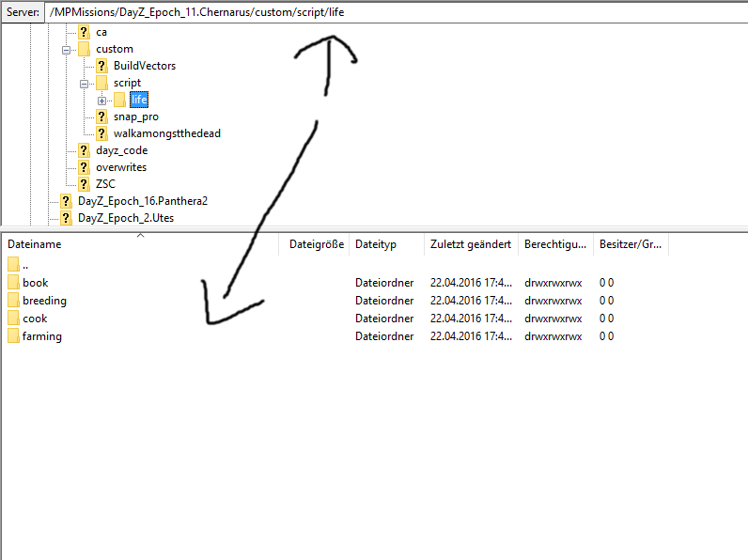Select parent directory '..' entry
The image size is (748, 560).
[25, 265]
